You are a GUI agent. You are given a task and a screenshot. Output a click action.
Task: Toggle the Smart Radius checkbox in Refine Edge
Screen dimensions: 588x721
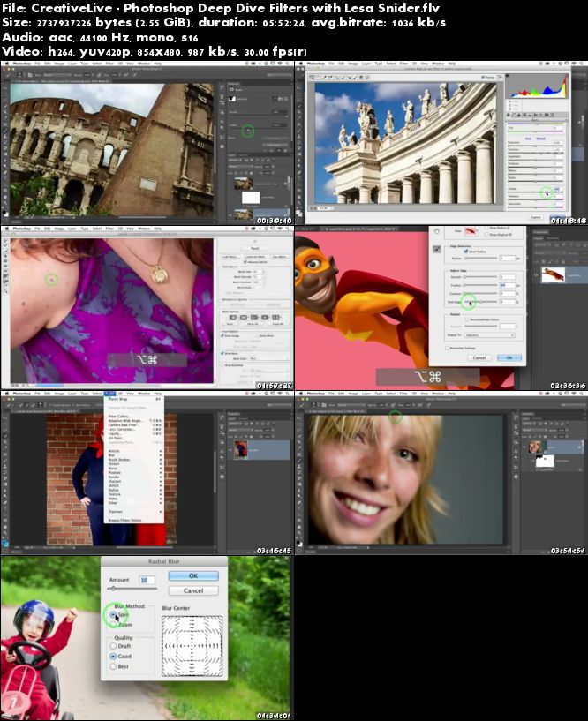pyautogui.click(x=465, y=252)
